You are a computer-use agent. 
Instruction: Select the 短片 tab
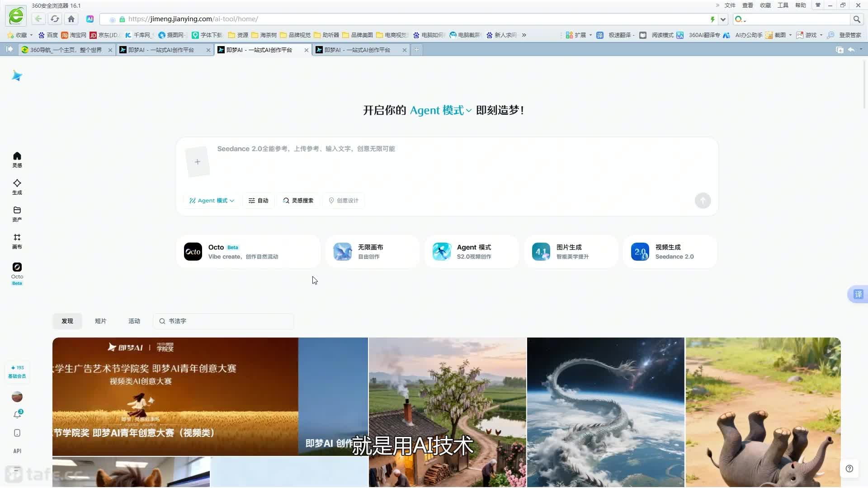(101, 321)
